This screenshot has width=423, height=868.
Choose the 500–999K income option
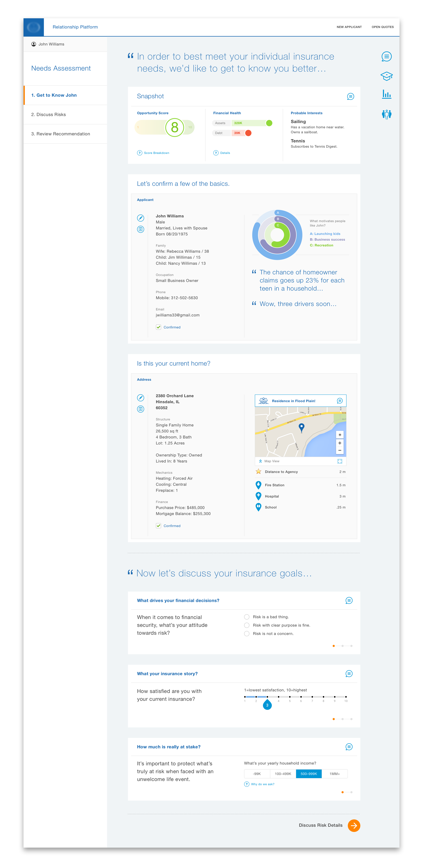click(x=309, y=774)
